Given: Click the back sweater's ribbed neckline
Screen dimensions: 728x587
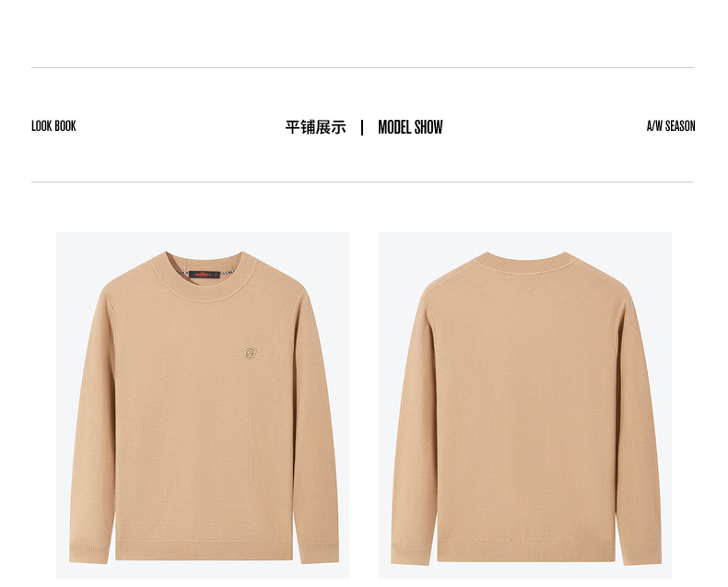Looking at the screenshot, I should [x=526, y=262].
